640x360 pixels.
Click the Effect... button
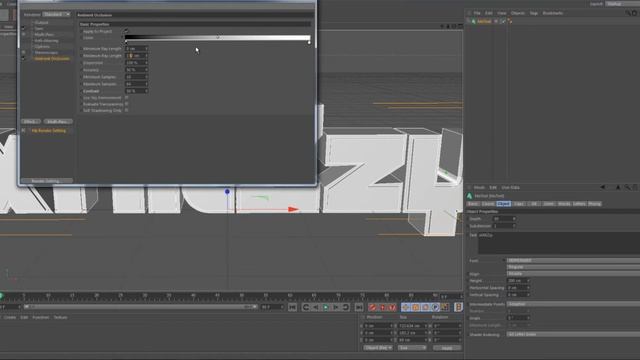[x=31, y=122]
